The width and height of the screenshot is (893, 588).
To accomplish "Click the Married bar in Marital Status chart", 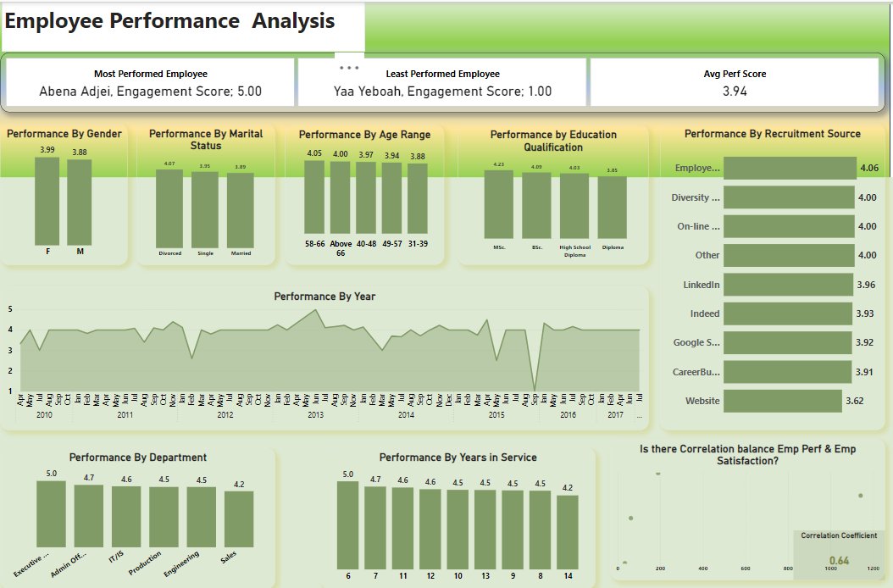I will [241, 210].
